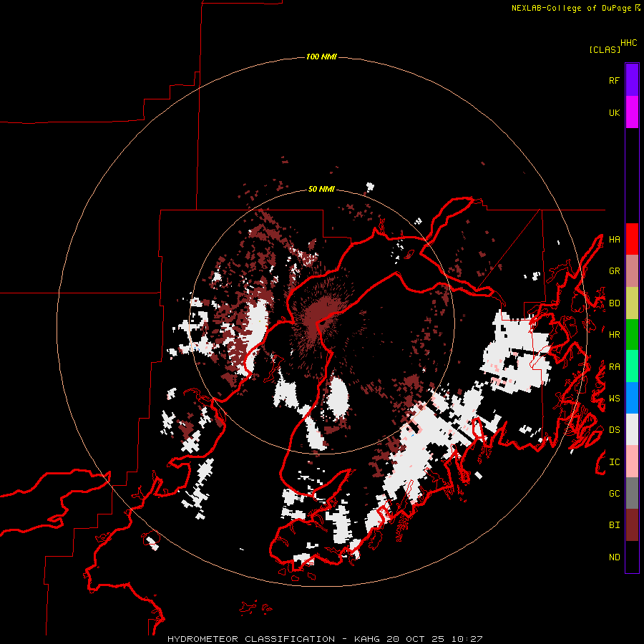Click the 'RA' legend label

[615, 367]
